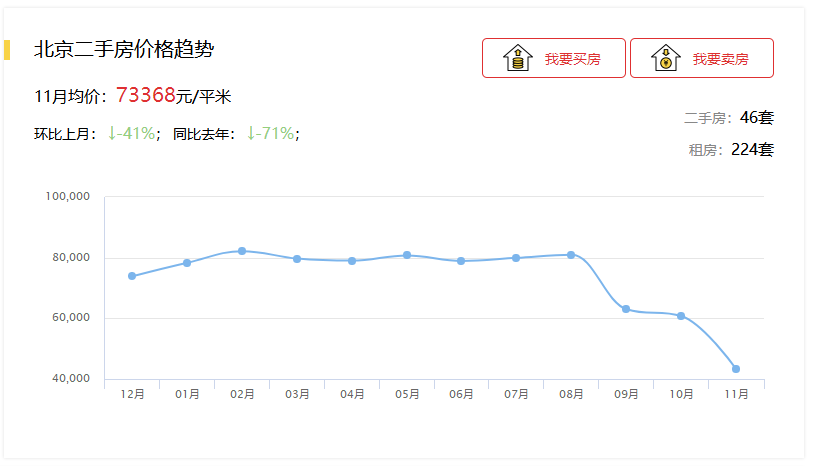The height and width of the screenshot is (466, 816).
Task: Select the 10月 data point
Action: click(x=681, y=316)
